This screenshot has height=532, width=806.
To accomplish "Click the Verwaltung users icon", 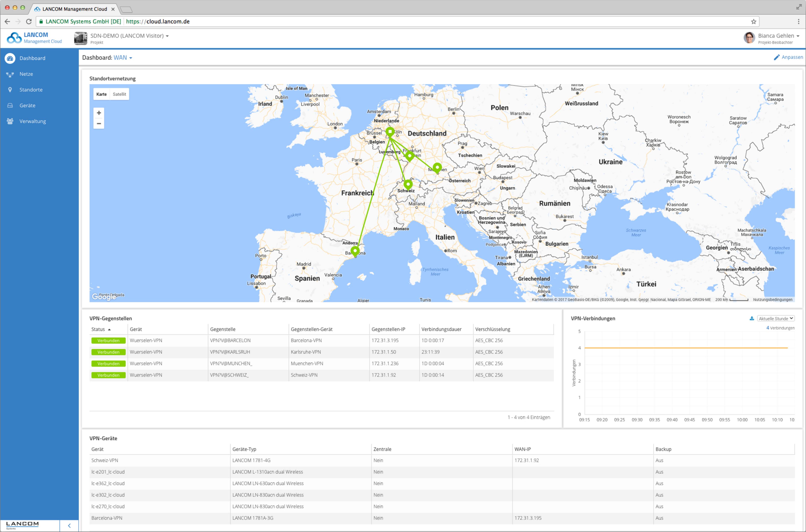I will (10, 121).
